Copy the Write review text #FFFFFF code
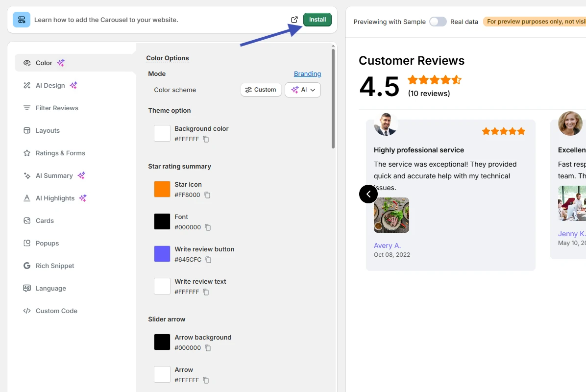 (x=206, y=292)
